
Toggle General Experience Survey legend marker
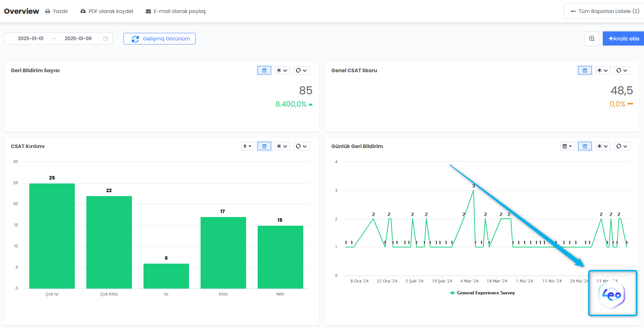[452, 293]
